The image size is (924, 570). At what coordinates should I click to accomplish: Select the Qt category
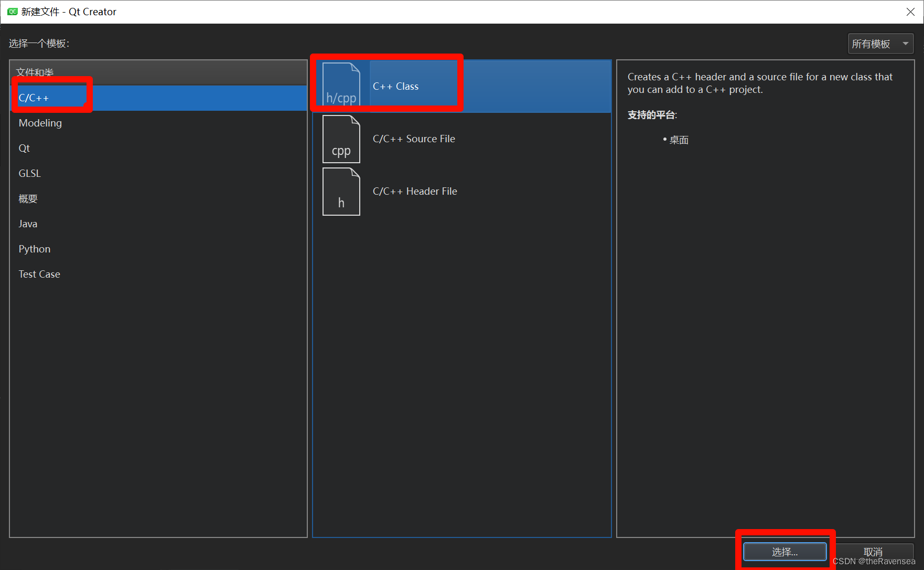pyautogui.click(x=158, y=149)
